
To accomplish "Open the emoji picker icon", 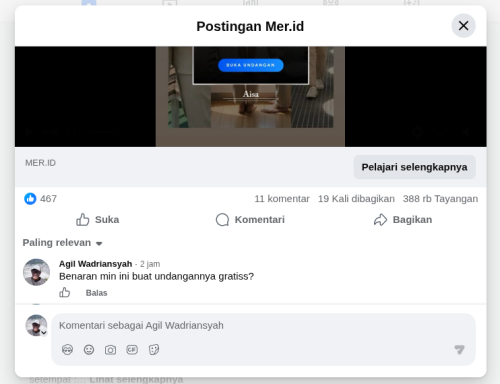I will (x=89, y=350).
